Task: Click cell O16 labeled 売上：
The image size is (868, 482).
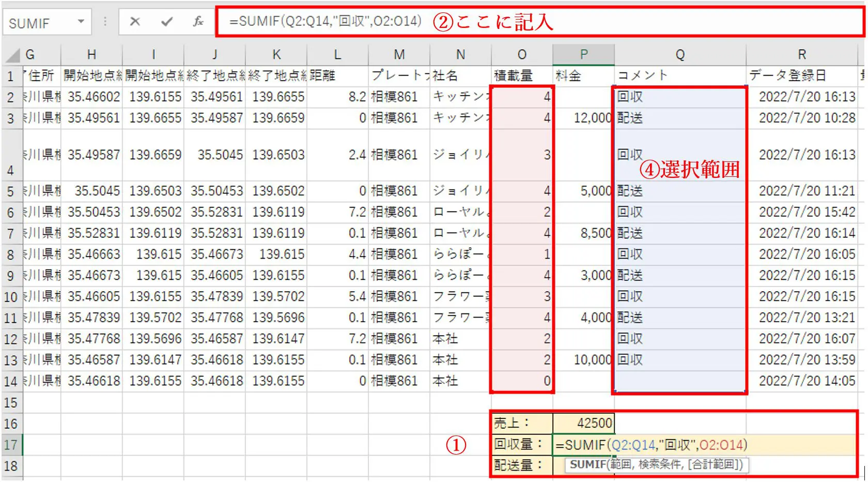Action: 522,423
